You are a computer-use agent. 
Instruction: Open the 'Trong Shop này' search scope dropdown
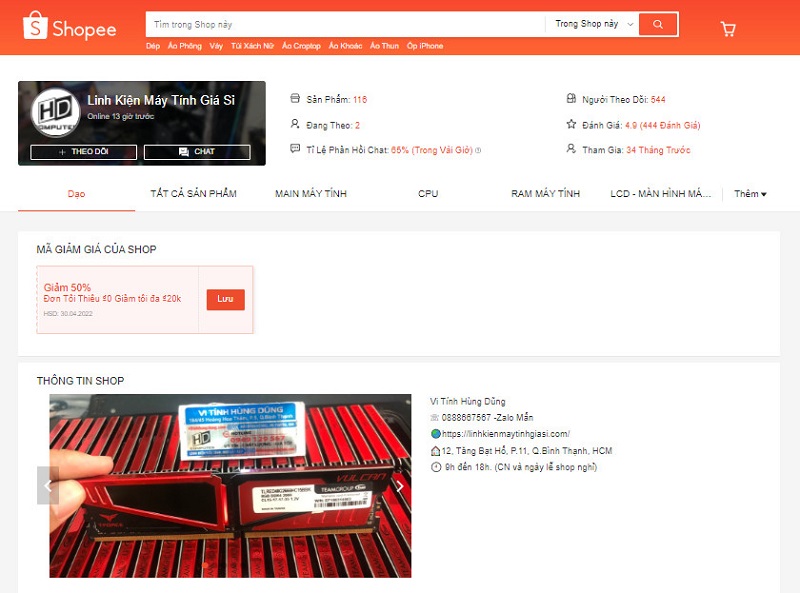click(594, 24)
